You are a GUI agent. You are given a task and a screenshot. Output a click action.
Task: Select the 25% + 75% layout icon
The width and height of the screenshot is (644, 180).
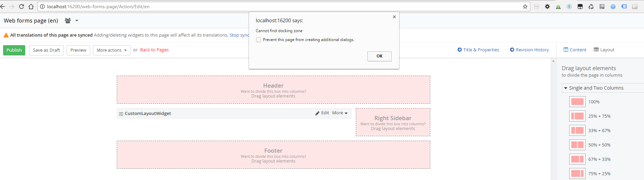577,116
